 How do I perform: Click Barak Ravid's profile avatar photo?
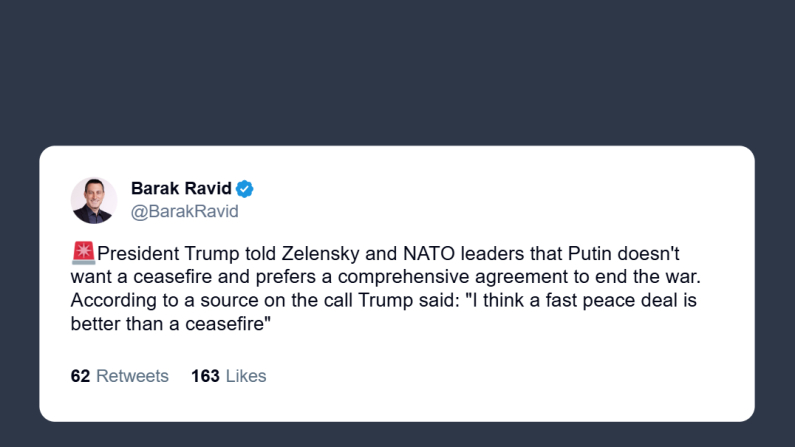click(94, 200)
